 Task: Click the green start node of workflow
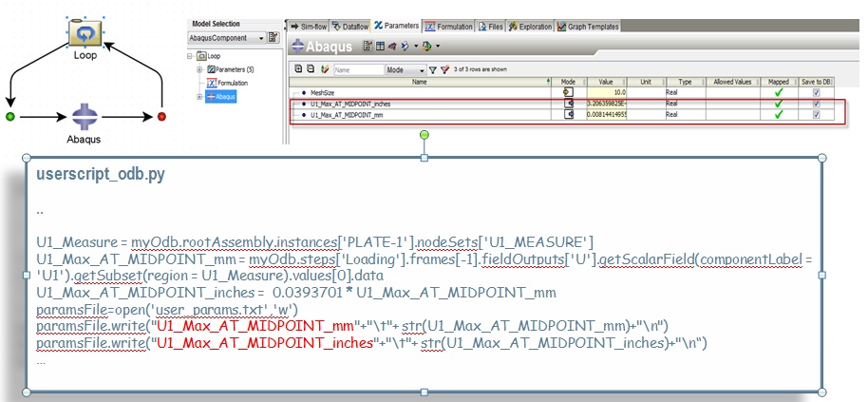pyautogui.click(x=9, y=116)
